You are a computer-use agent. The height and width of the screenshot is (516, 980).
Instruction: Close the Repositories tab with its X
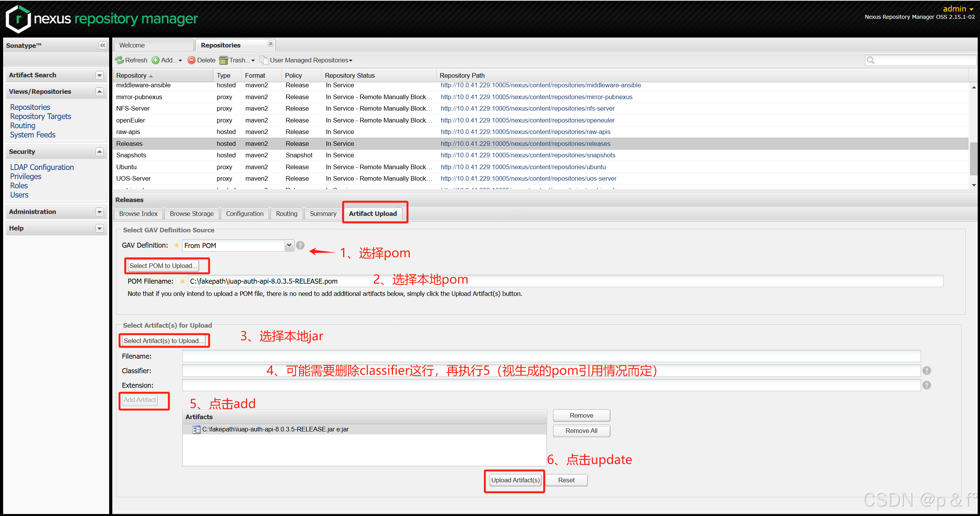(x=271, y=44)
